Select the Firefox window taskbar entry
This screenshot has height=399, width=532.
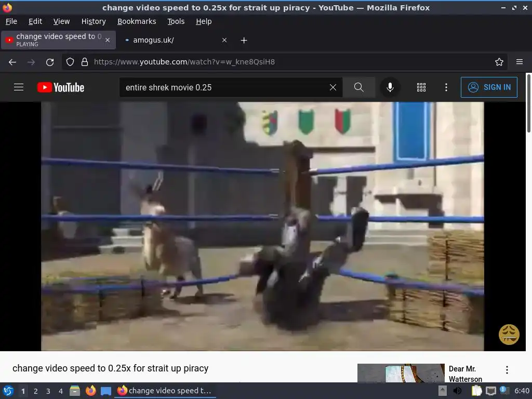point(165,391)
